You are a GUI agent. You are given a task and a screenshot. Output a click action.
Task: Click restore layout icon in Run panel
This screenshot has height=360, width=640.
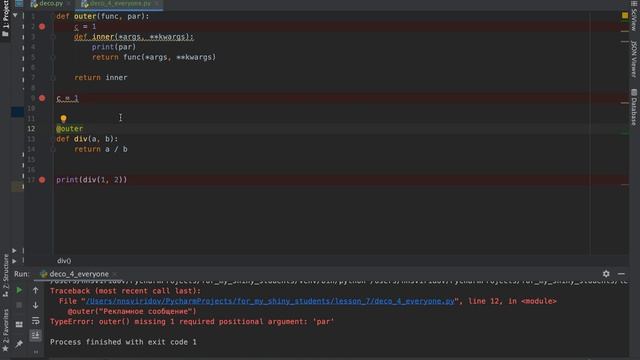(19, 324)
